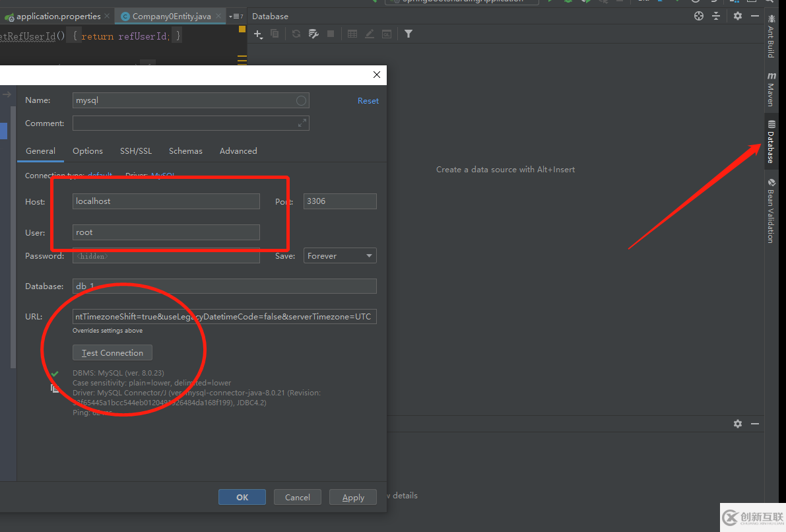This screenshot has width=786, height=532.
Task: Close the Company0Entity.java tab
Action: pyautogui.click(x=218, y=16)
